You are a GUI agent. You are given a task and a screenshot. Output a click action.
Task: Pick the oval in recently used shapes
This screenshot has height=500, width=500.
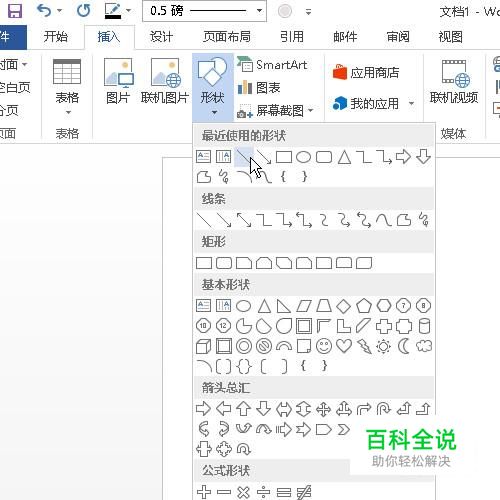pos(303,157)
